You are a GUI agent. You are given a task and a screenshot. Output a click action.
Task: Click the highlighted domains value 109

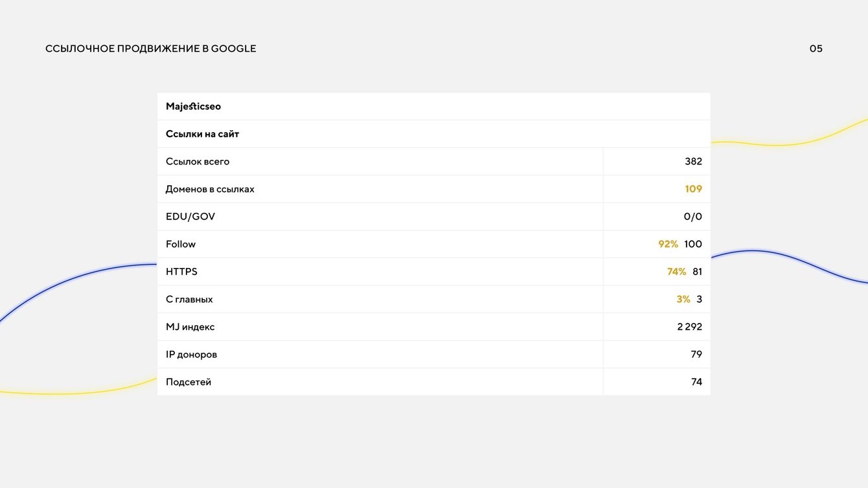click(x=693, y=189)
